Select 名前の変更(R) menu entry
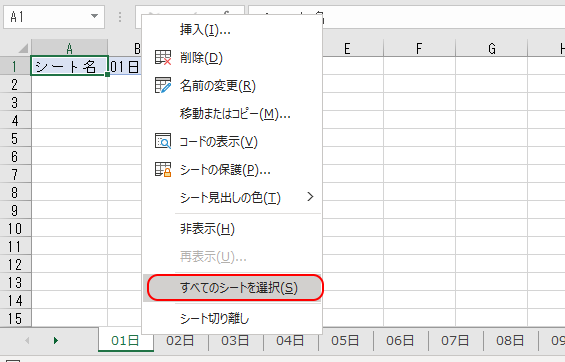The width and height of the screenshot is (565, 362). [x=232, y=86]
